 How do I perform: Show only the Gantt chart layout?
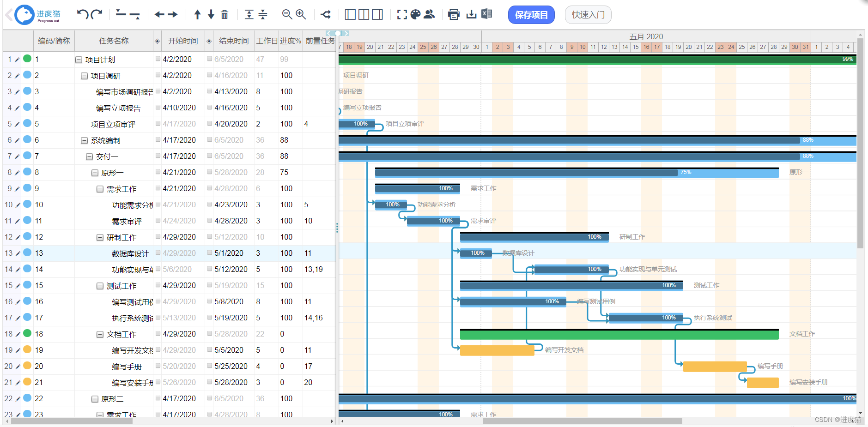(377, 15)
